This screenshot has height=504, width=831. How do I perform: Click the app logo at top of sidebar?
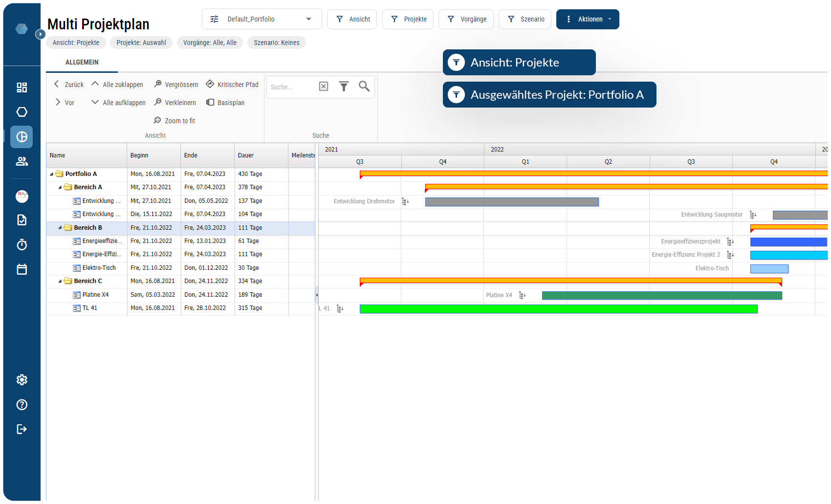pos(22,29)
